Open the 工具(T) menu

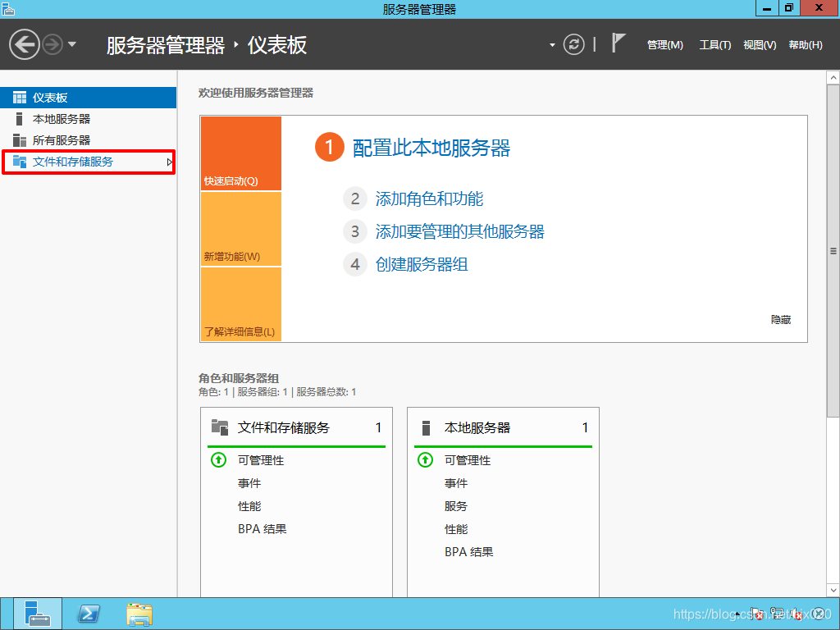714,45
